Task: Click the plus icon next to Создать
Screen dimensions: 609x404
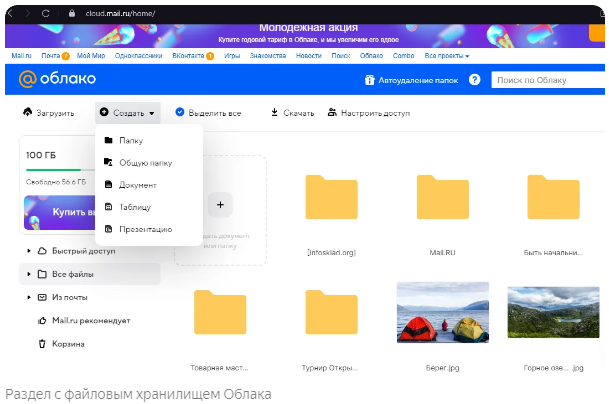Action: pyautogui.click(x=104, y=112)
